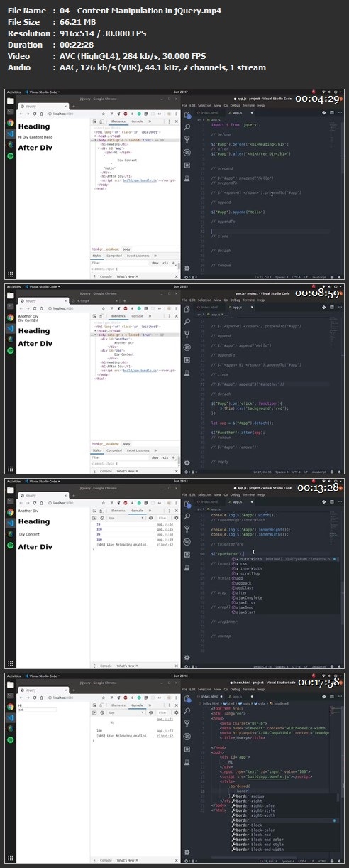Open Explorer icon in VS Code, 00:04:29 frame
349x868 pixels.
tap(187, 115)
